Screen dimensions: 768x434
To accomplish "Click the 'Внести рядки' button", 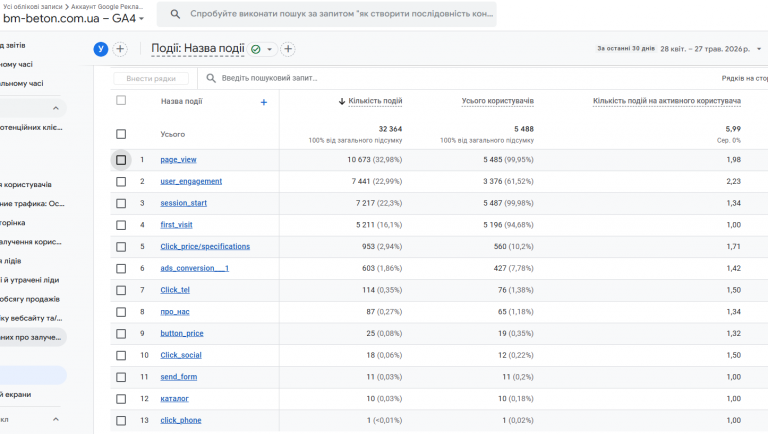I will pos(151,78).
